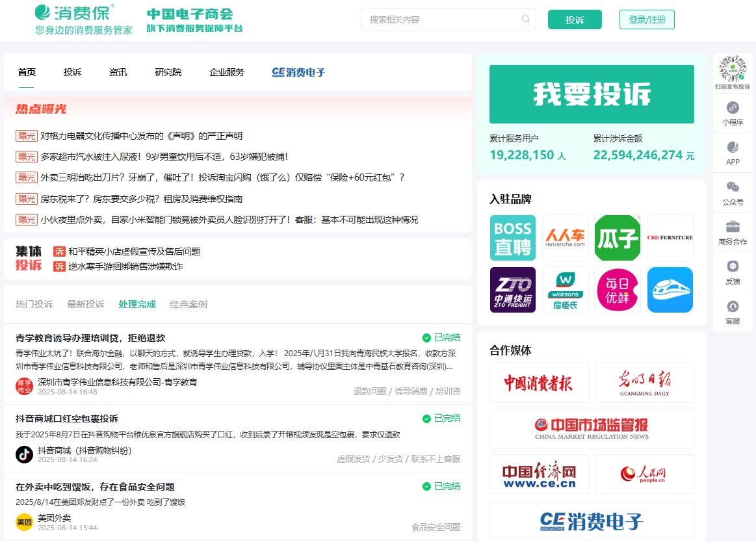Click the 19,228,150 累计服务用户 figure
Viewport: 756px width, 542px height.
click(x=527, y=155)
